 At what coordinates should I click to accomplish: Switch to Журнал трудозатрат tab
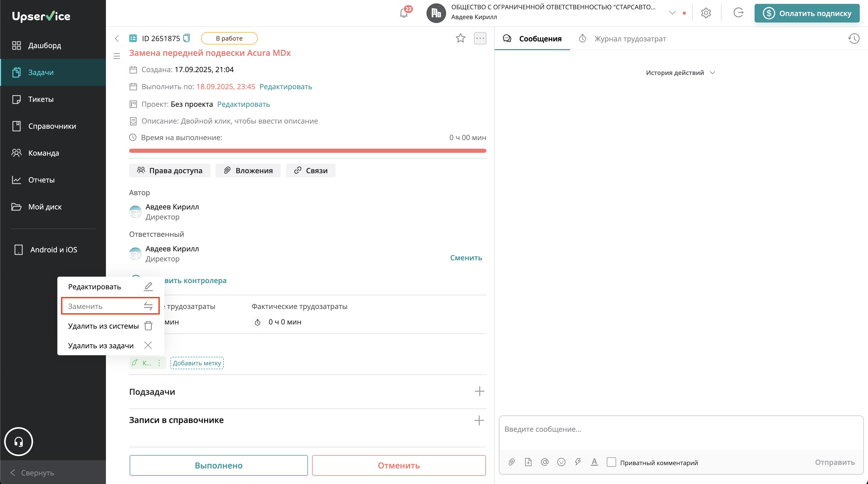click(x=622, y=39)
